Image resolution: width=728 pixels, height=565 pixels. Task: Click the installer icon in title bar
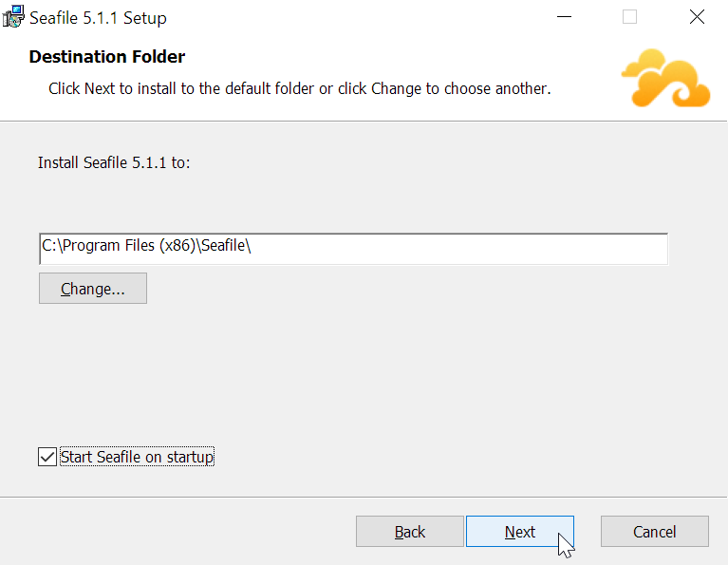pyautogui.click(x=13, y=17)
